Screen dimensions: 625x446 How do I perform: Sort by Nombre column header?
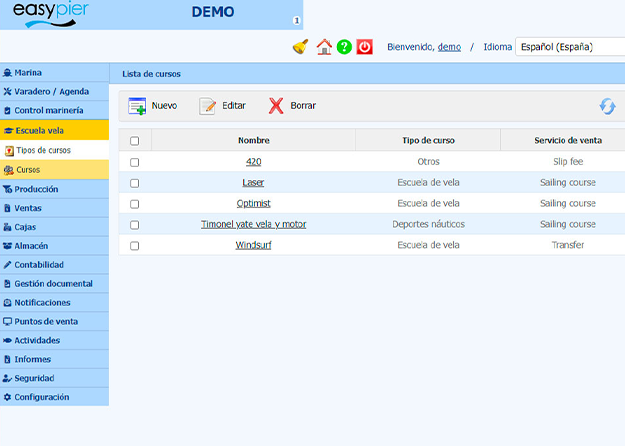tap(254, 140)
